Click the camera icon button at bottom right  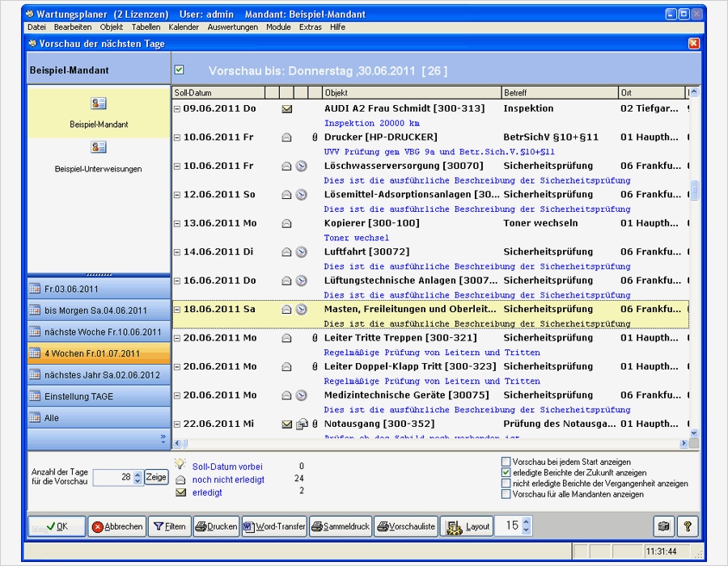coord(663,526)
